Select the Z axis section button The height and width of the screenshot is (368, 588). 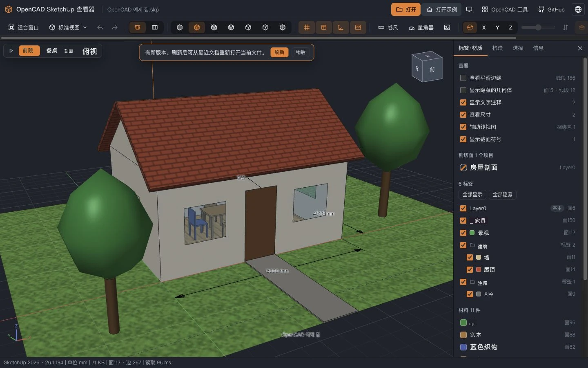click(510, 27)
